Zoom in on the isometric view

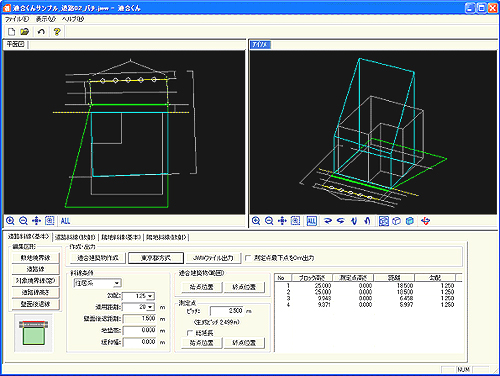tap(256, 221)
